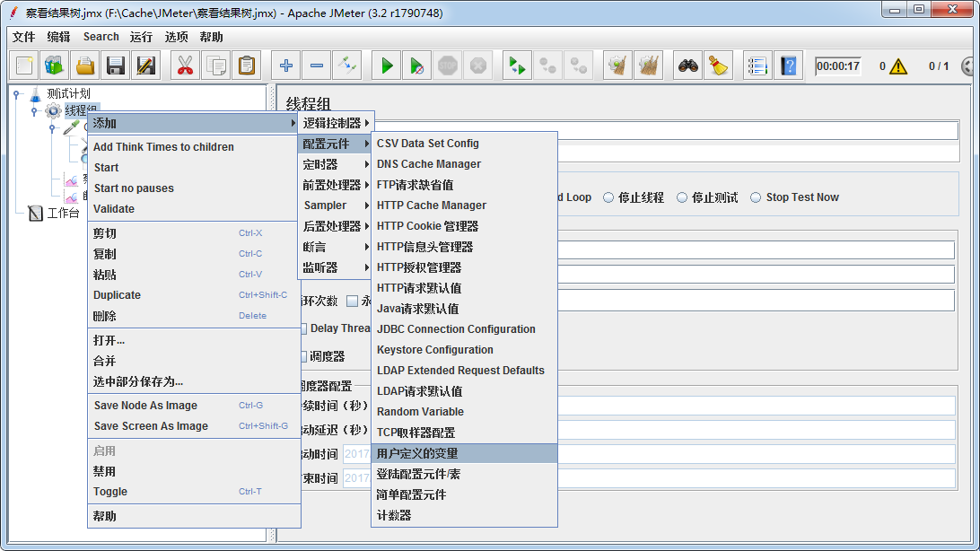The image size is (980, 551).
Task: Click Duplicate in context menu
Action: coord(195,295)
